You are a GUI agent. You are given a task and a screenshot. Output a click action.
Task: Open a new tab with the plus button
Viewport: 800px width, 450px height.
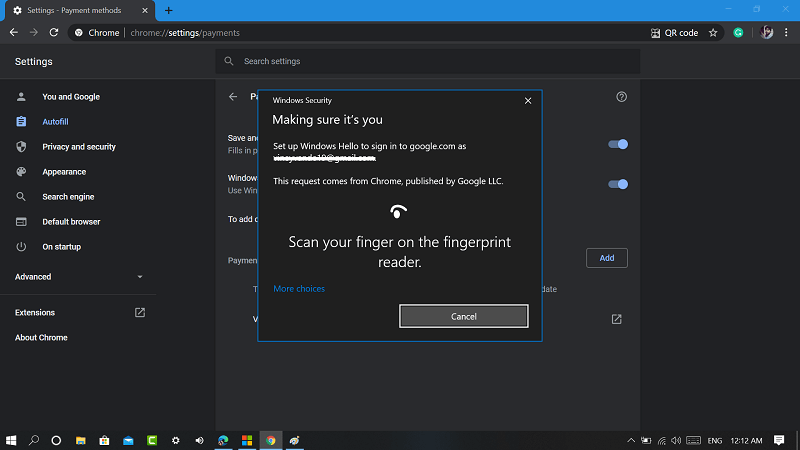(x=168, y=11)
